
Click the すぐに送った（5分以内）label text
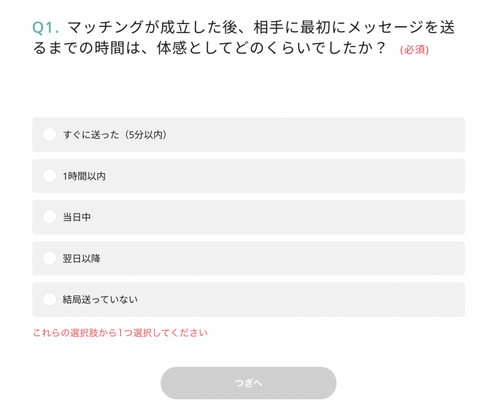[115, 135]
